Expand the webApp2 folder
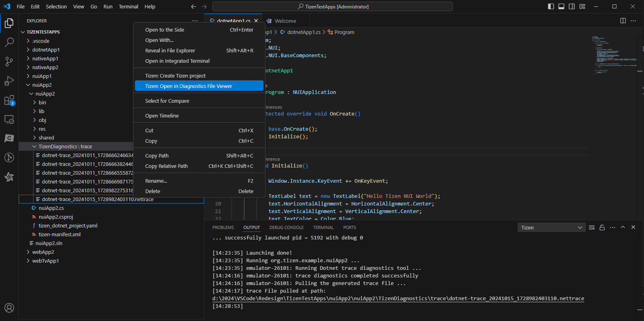644x321 pixels. pos(43,252)
